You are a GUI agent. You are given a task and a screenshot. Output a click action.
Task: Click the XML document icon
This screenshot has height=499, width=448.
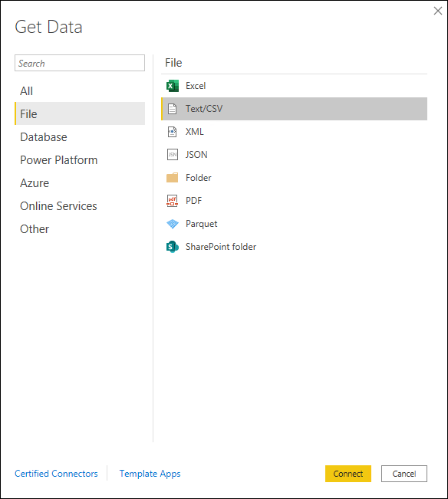(173, 132)
